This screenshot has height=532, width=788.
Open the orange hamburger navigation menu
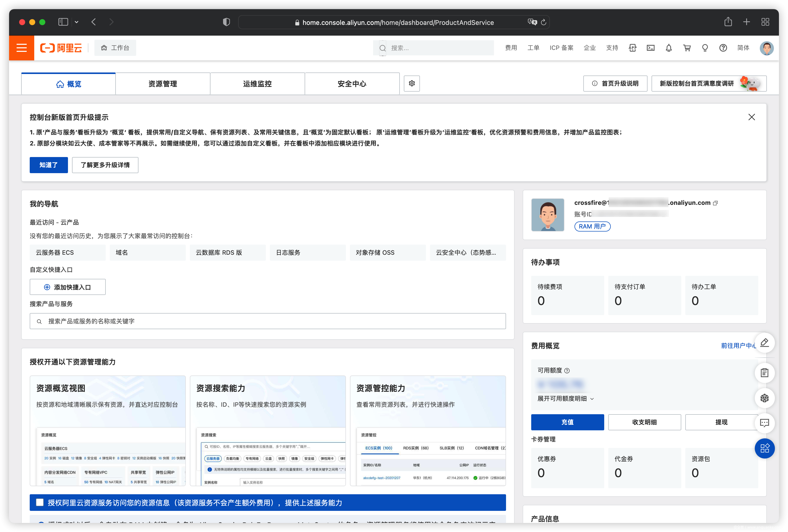[21, 48]
